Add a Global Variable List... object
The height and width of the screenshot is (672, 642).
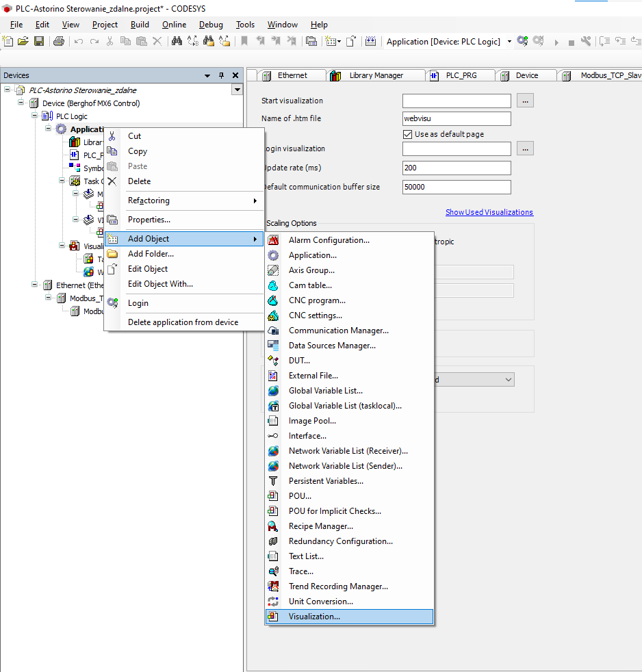click(x=349, y=391)
